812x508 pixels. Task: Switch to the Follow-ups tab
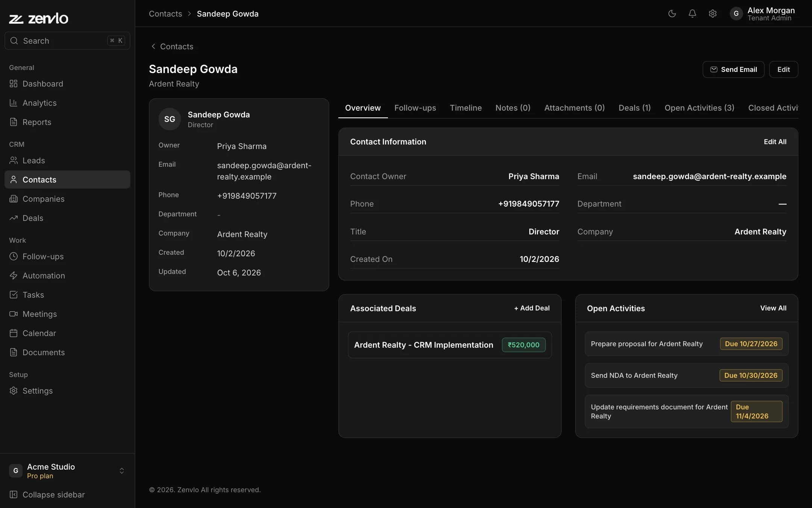(415, 108)
